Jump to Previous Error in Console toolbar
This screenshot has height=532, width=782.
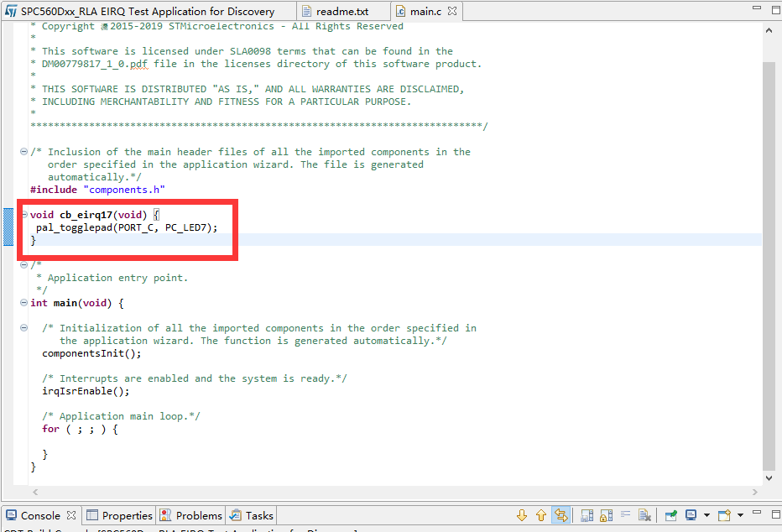click(x=540, y=514)
